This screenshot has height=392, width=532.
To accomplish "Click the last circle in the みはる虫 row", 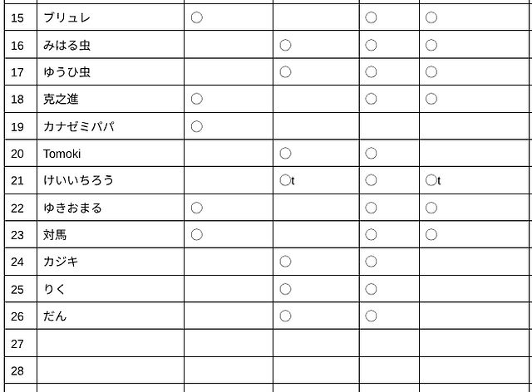I will [x=431, y=45].
